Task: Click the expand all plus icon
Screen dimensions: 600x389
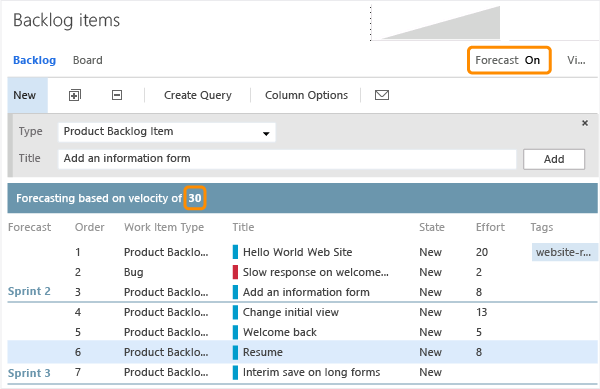Action: tap(75, 95)
